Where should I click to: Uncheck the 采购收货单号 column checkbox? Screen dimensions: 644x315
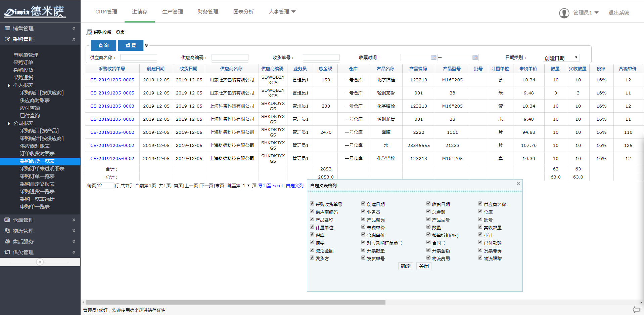(x=312, y=204)
